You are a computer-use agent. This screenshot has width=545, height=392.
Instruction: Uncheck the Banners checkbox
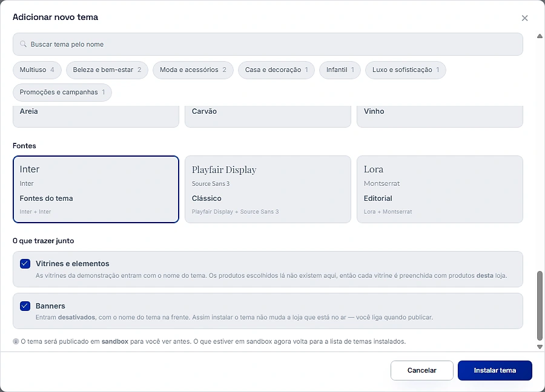coord(25,306)
